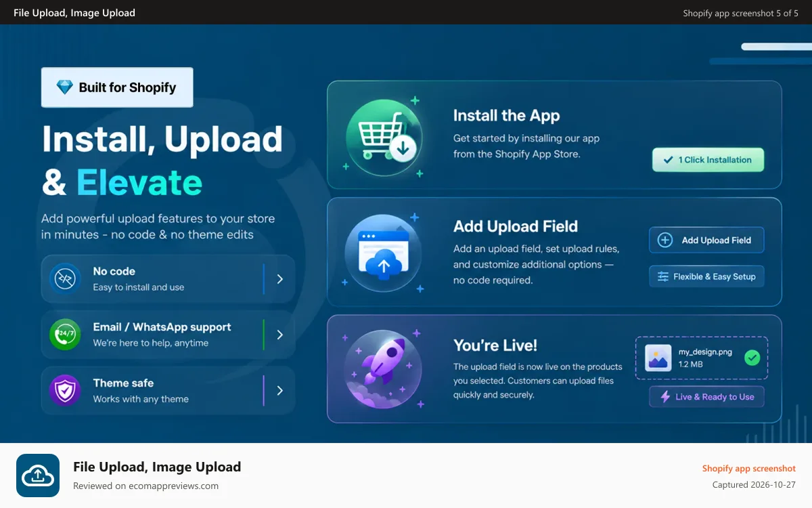812x508 pixels.
Task: Click the sliders icon on Flexible & Easy Setup
Action: [x=662, y=277]
